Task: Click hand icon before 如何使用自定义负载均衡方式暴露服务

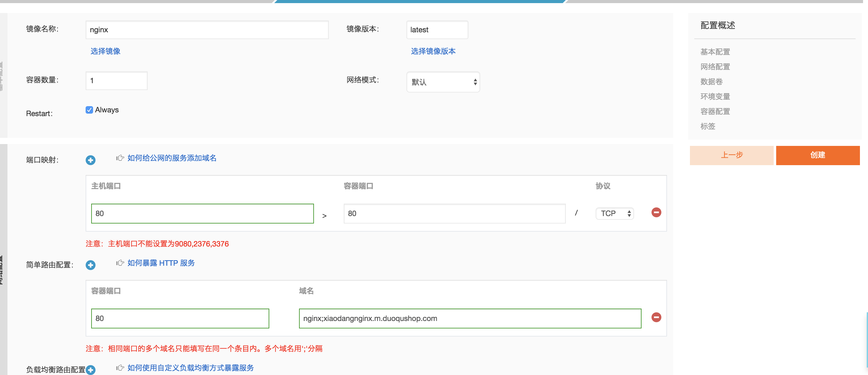Action: pos(120,368)
